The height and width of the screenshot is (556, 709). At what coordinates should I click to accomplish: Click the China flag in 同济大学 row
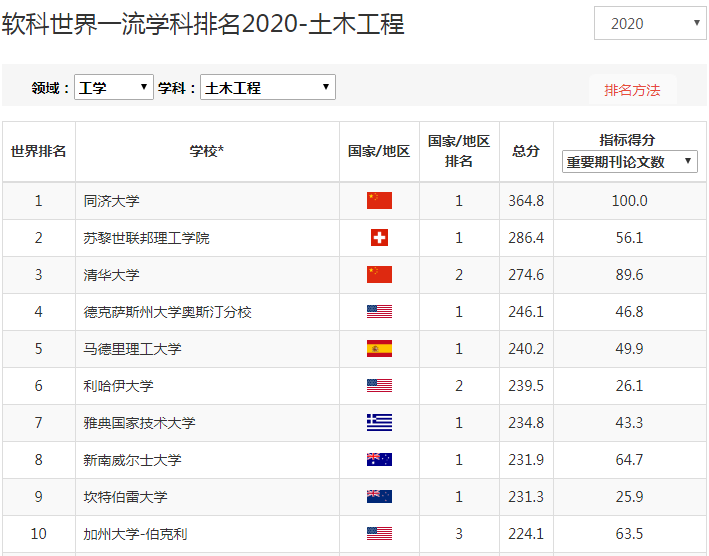pyautogui.click(x=379, y=200)
